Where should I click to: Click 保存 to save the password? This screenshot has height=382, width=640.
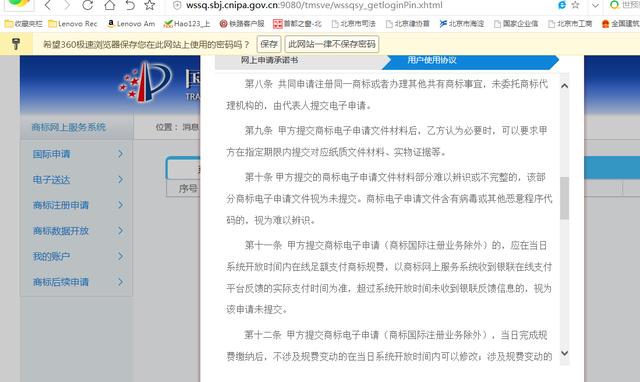269,44
